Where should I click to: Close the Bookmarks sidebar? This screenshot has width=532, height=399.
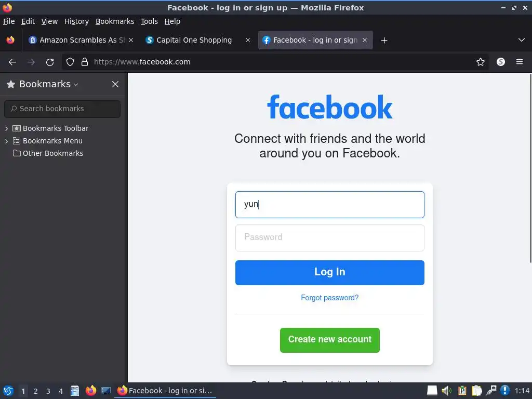115,84
